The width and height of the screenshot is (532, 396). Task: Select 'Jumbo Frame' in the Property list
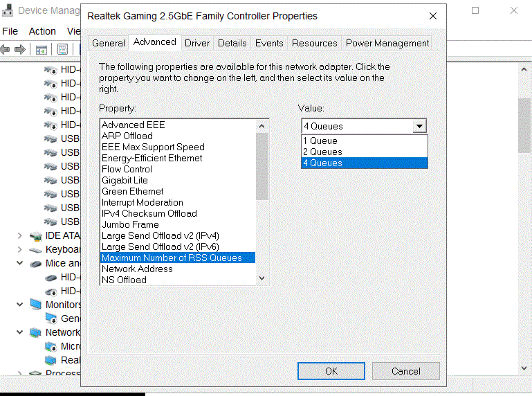(x=130, y=224)
